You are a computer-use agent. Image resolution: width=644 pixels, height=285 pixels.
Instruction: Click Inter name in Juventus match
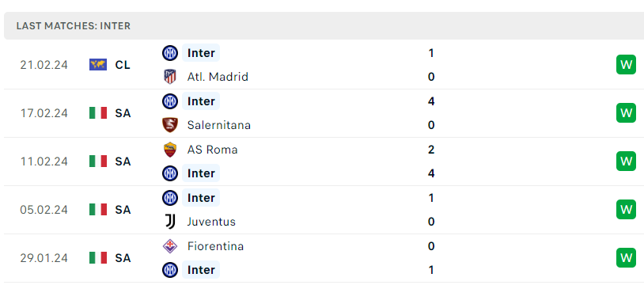tap(201, 198)
